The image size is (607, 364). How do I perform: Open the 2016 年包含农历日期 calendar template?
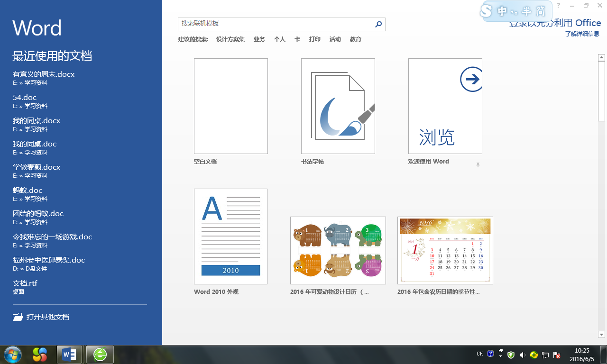click(x=445, y=250)
